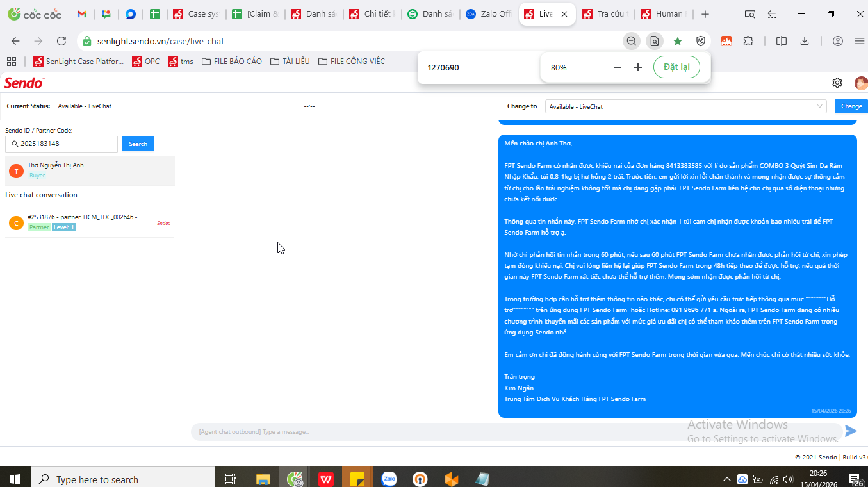Click the Đặt lại zoom reset button
The height and width of the screenshot is (487, 868).
pos(676,67)
